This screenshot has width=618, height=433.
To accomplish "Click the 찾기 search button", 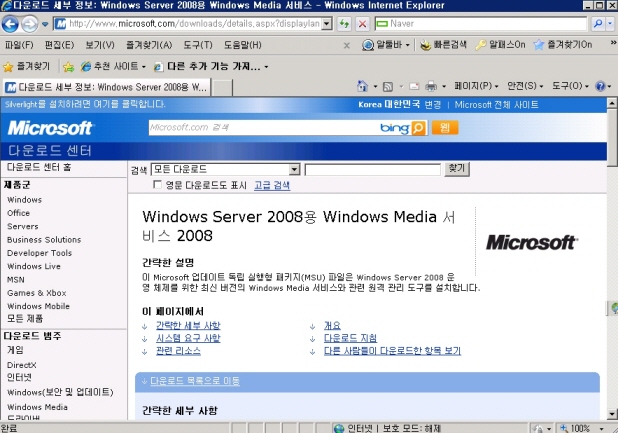I will pyautogui.click(x=457, y=169).
